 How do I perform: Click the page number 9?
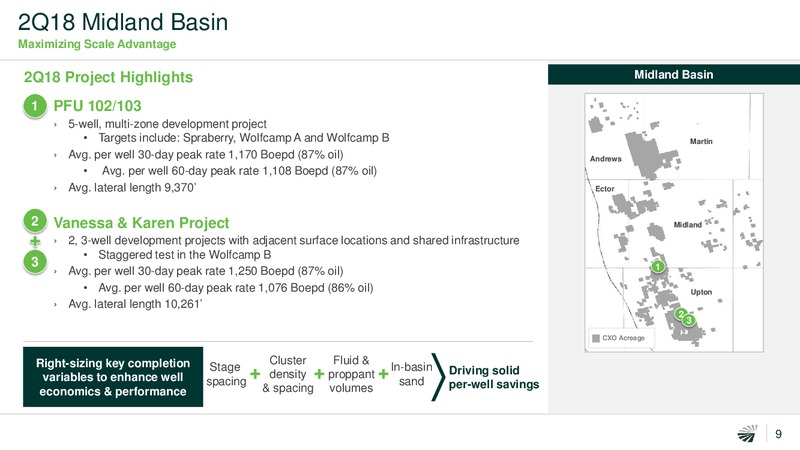point(779,434)
